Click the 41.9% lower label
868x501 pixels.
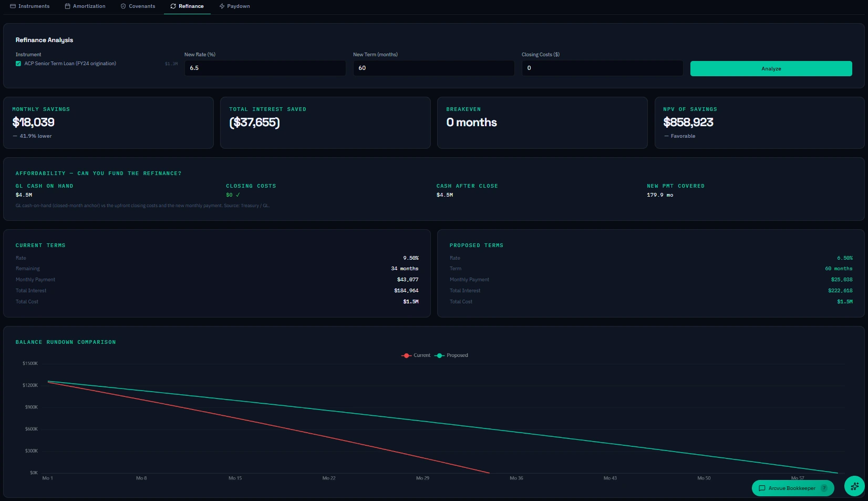(36, 136)
